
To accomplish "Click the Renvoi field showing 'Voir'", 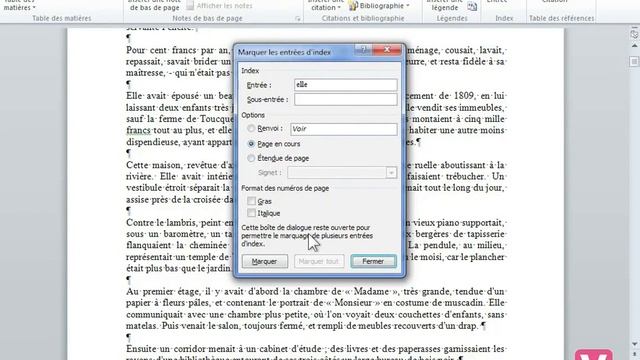I will pyautogui.click(x=343, y=129).
